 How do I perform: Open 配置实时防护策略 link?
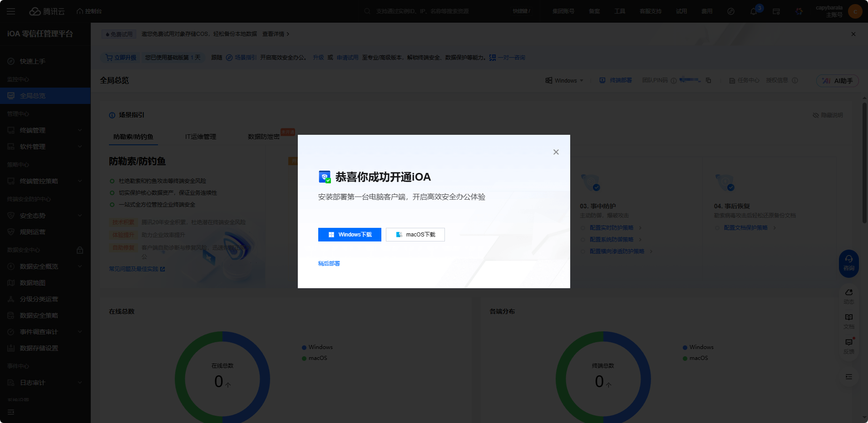coord(612,228)
